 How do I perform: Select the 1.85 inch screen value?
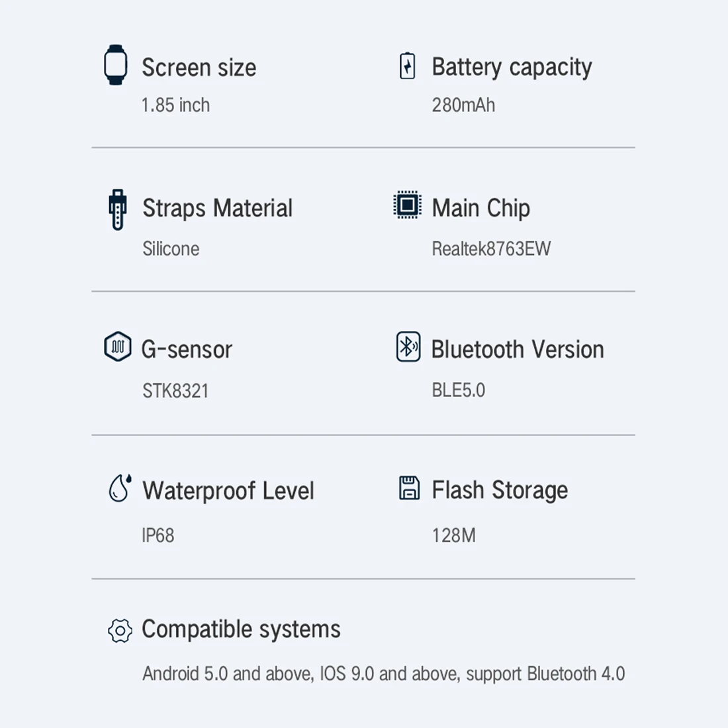[175, 105]
